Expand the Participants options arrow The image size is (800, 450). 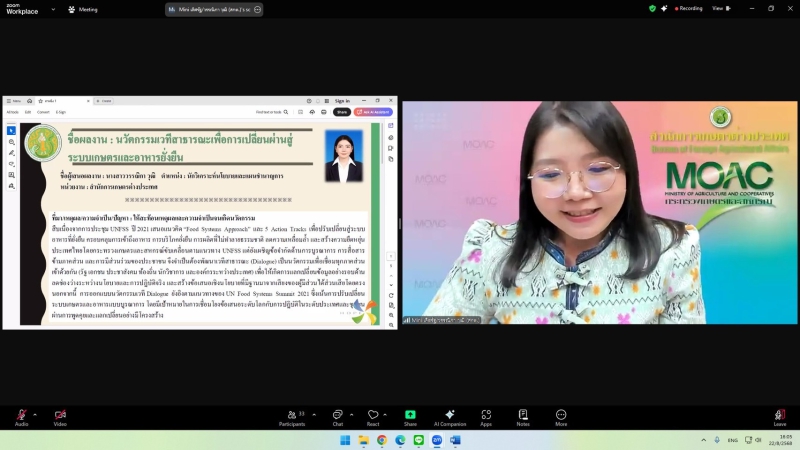point(312,413)
